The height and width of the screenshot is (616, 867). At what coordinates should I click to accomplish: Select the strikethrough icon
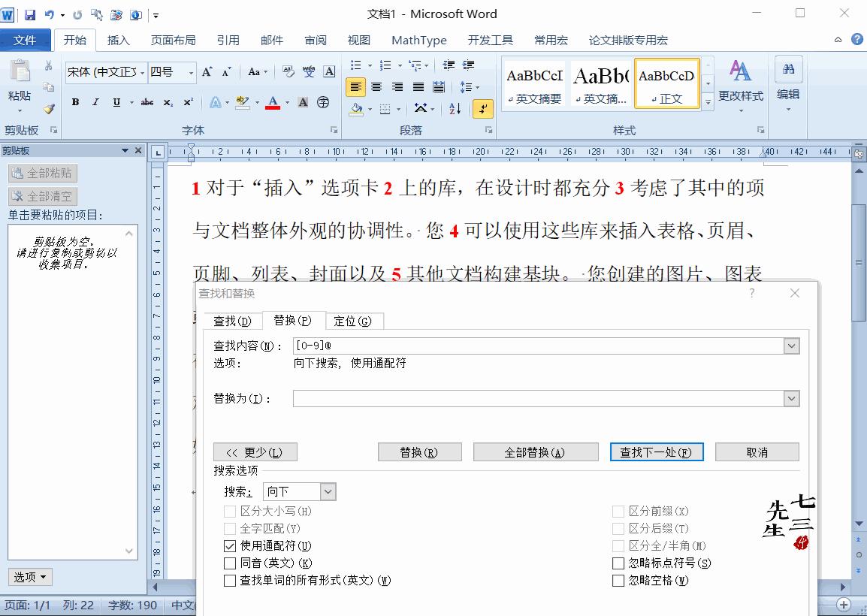point(147,102)
